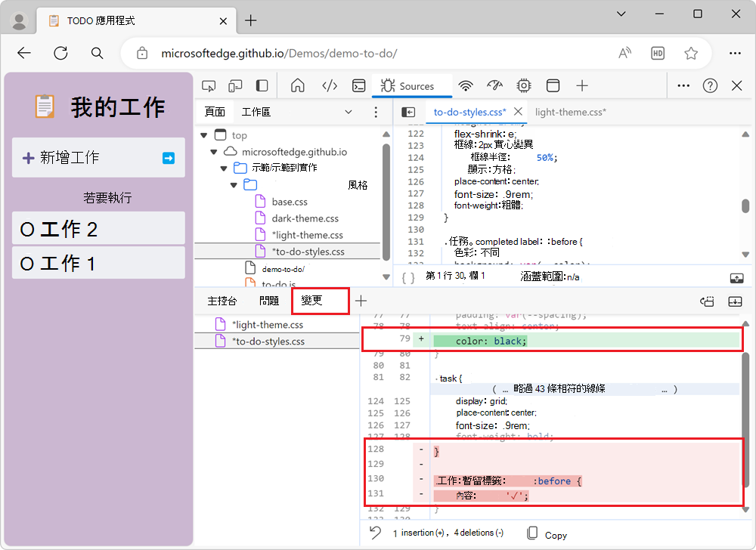Select the 問題 drawer tab
This screenshot has width=756, height=550.
(269, 301)
